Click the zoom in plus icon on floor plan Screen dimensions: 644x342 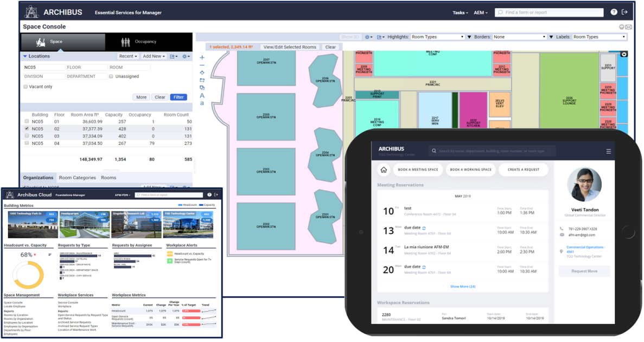[202, 58]
